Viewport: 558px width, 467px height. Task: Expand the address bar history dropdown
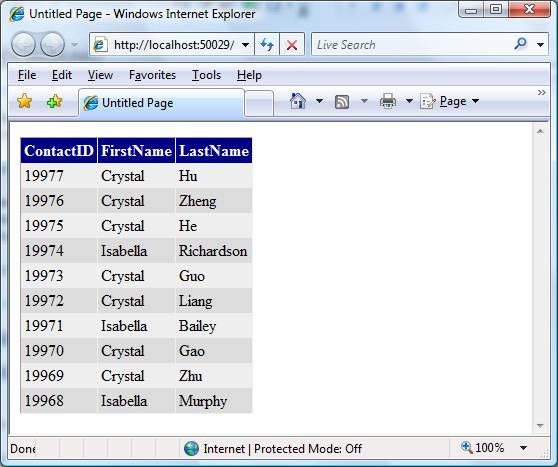pos(245,45)
